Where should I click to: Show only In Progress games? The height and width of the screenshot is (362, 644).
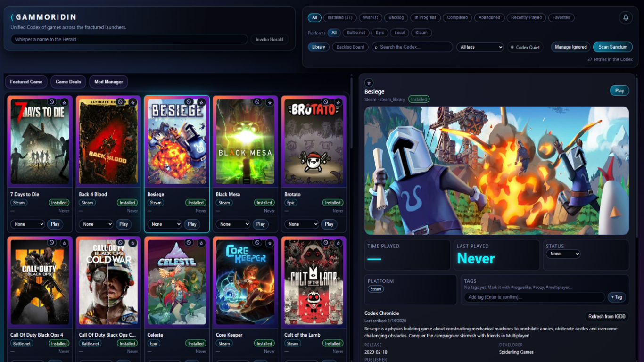(x=425, y=18)
